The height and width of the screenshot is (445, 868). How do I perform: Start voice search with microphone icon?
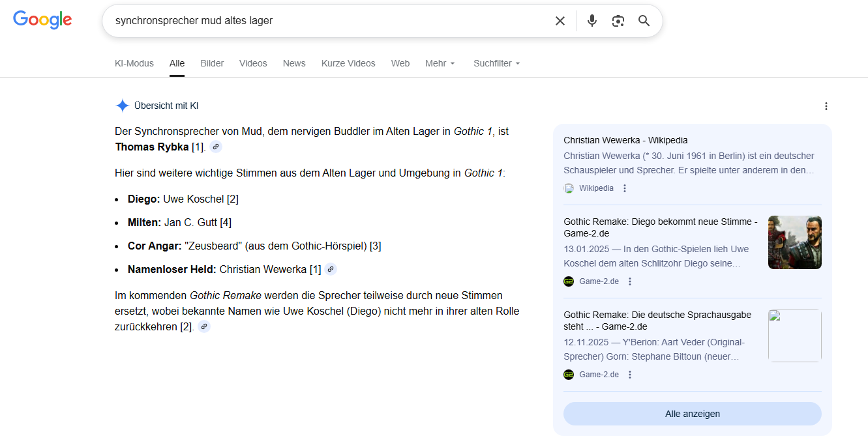click(x=592, y=21)
